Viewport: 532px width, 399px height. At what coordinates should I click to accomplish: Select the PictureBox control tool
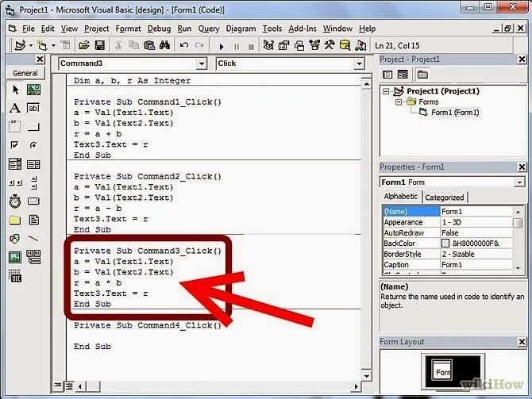[33, 90]
